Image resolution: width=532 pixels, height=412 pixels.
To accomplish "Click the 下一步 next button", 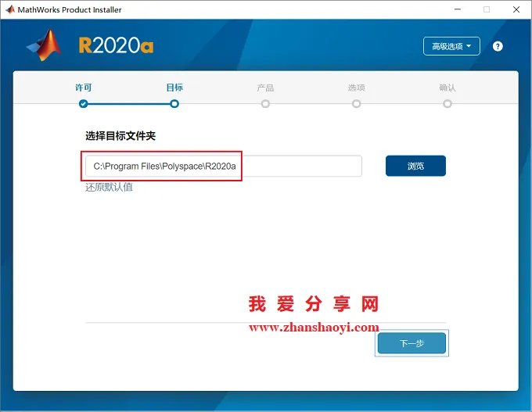I will pos(412,343).
